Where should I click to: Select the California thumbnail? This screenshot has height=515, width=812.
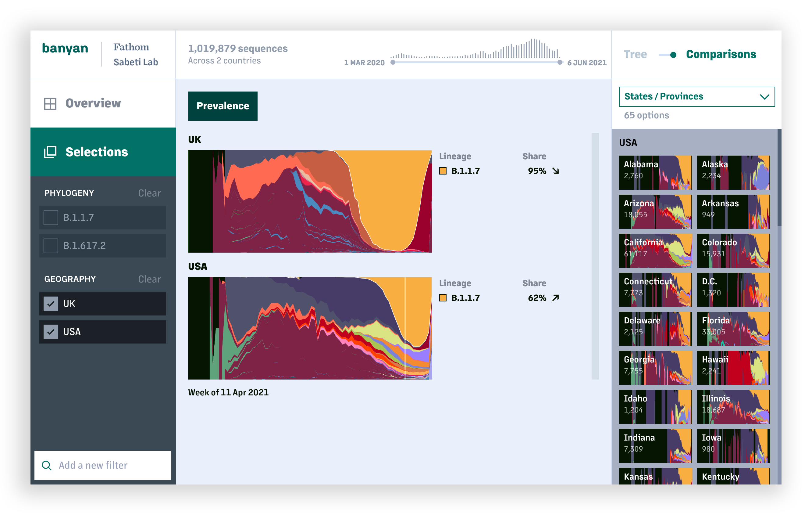tap(655, 251)
